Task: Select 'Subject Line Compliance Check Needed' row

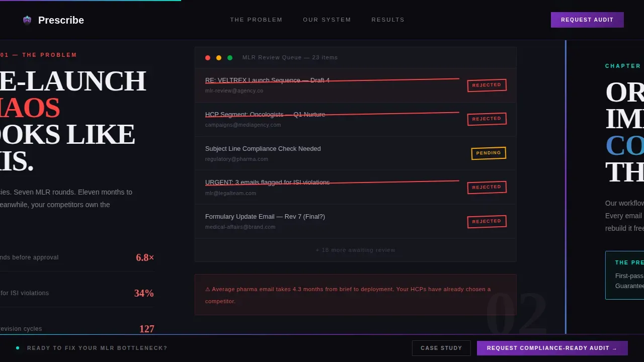Action: coord(356,153)
